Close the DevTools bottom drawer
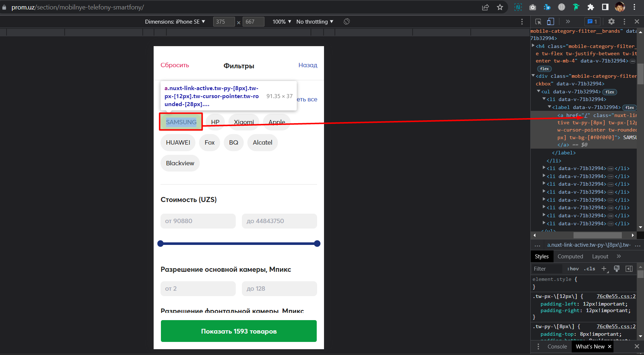Viewport: 644px width, 355px height. [637, 347]
